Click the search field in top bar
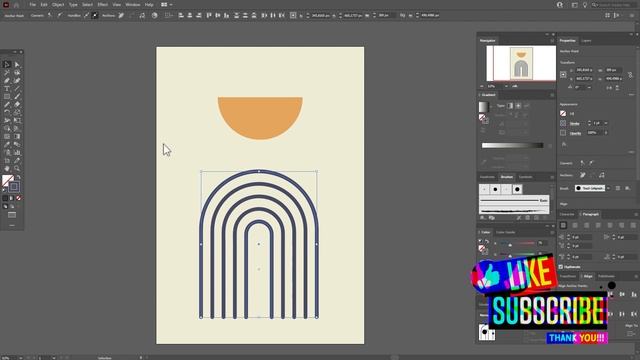The height and width of the screenshot is (360, 640). [x=613, y=5]
